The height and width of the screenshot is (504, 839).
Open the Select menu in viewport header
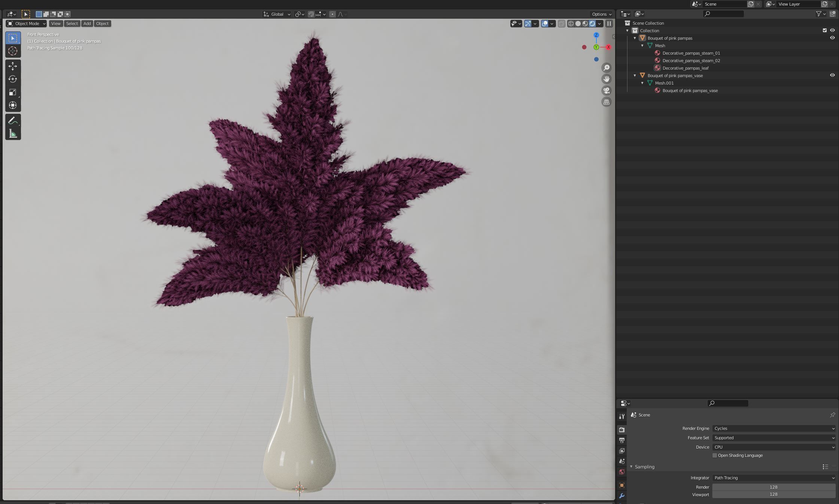coord(72,24)
